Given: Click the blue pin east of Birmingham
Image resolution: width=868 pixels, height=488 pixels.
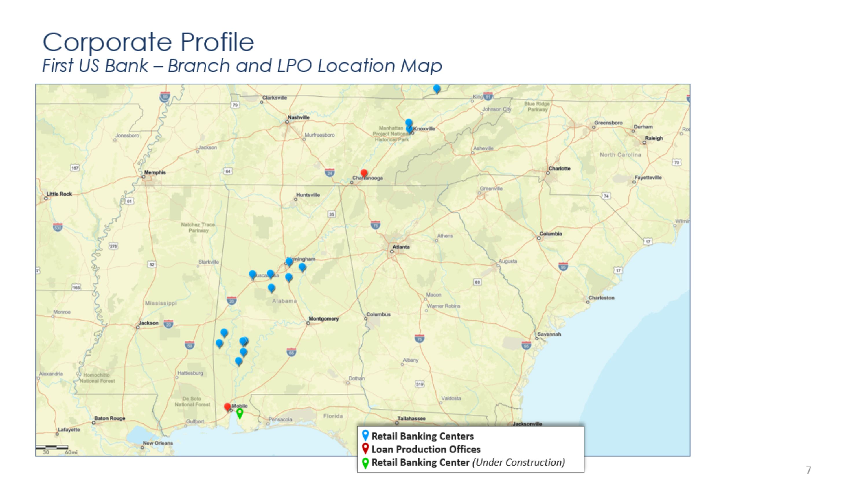Looking at the screenshot, I should click(x=302, y=267).
